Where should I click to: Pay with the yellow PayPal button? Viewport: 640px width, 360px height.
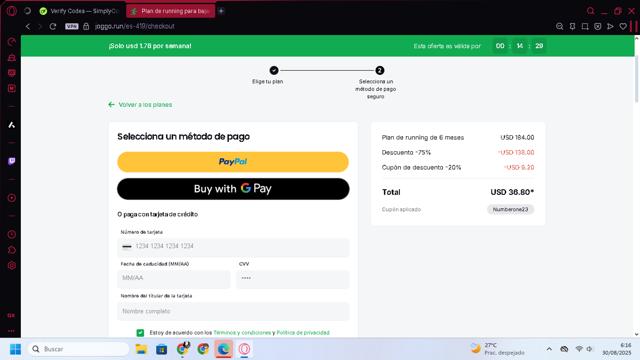coord(233,162)
